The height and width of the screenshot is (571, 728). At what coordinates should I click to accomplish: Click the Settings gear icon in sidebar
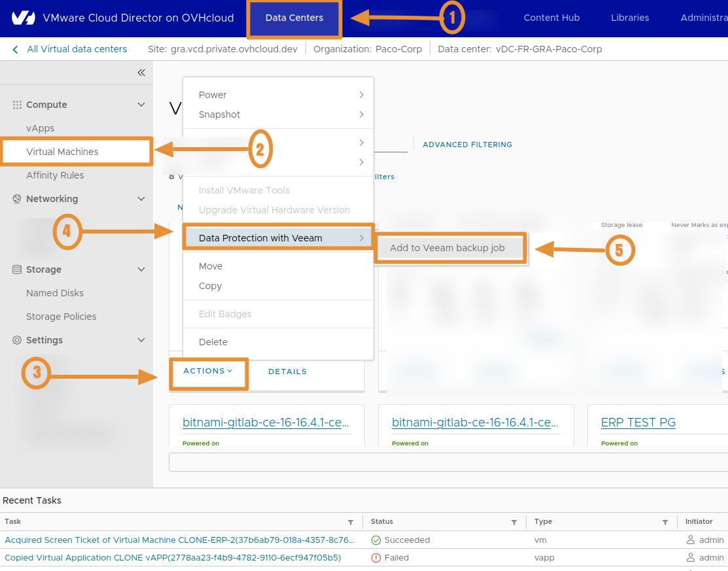click(17, 340)
